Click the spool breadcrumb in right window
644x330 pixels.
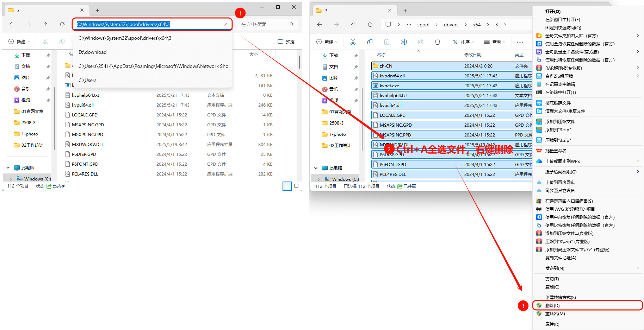pyautogui.click(x=423, y=25)
